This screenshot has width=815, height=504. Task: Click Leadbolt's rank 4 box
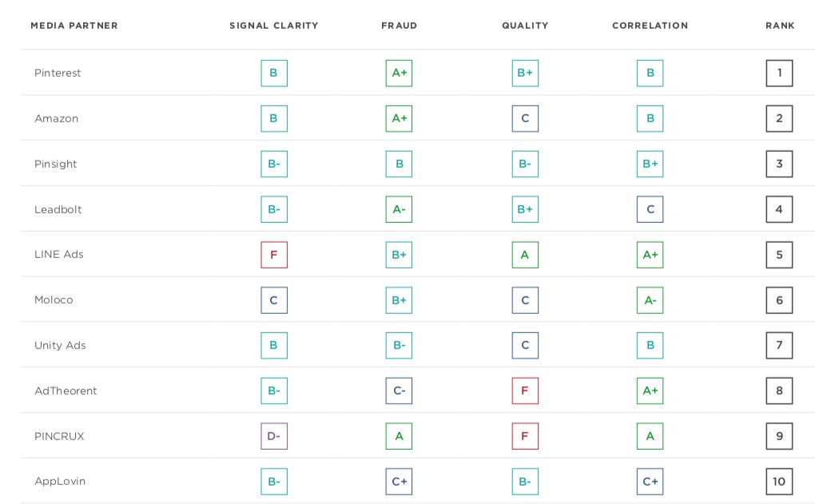coord(779,209)
